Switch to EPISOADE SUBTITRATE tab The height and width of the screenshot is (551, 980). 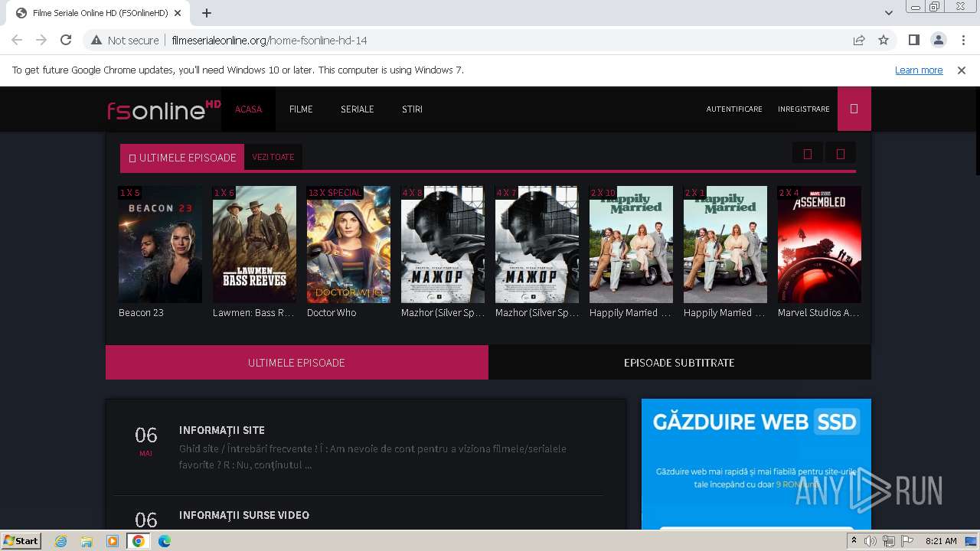click(680, 362)
